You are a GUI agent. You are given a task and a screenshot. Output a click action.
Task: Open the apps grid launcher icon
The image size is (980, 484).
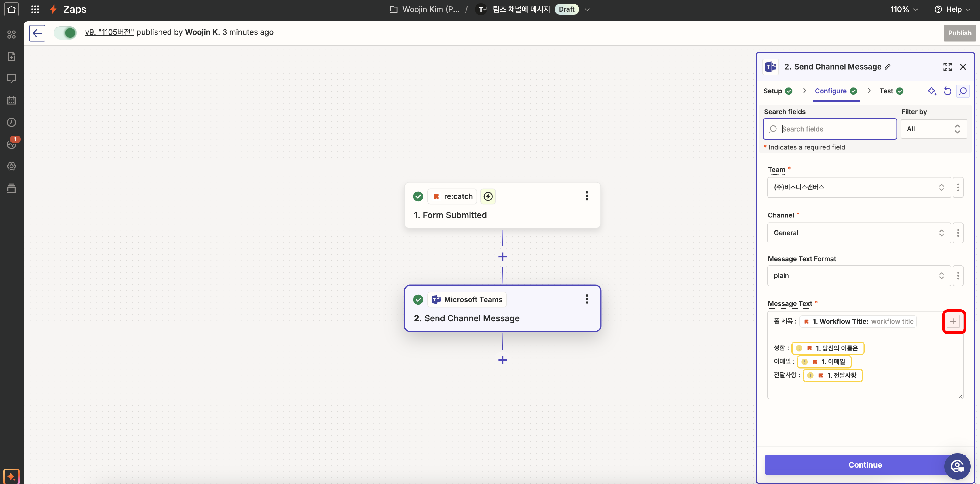coord(35,9)
